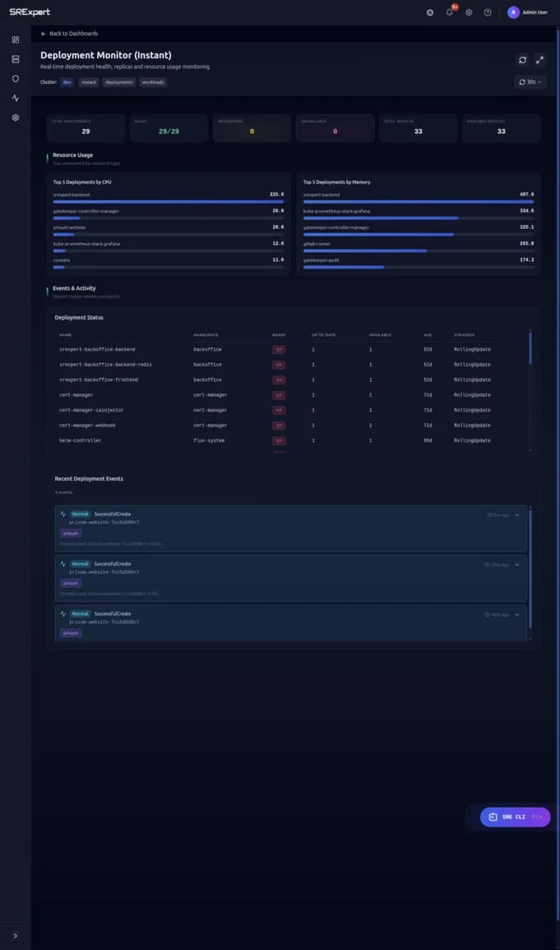Image resolution: width=560 pixels, height=950 pixels.
Task: Click the Unavailable 0 card
Action: tap(335, 127)
